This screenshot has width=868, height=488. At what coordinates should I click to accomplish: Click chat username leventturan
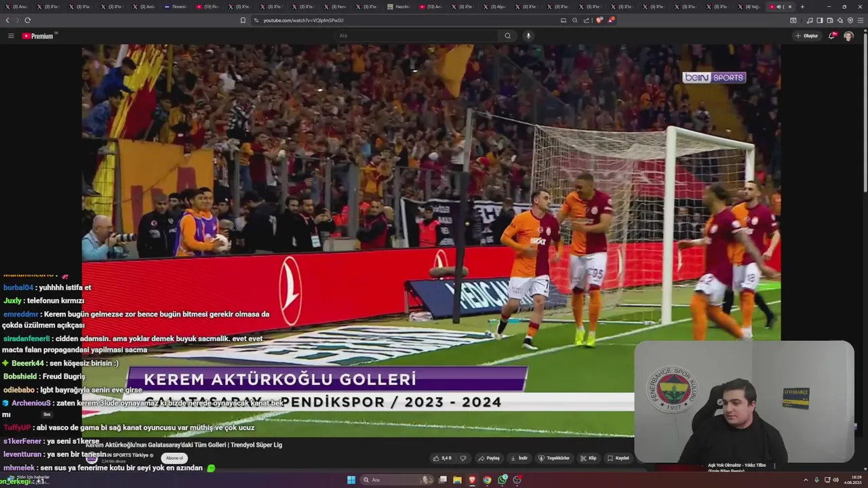(x=22, y=454)
